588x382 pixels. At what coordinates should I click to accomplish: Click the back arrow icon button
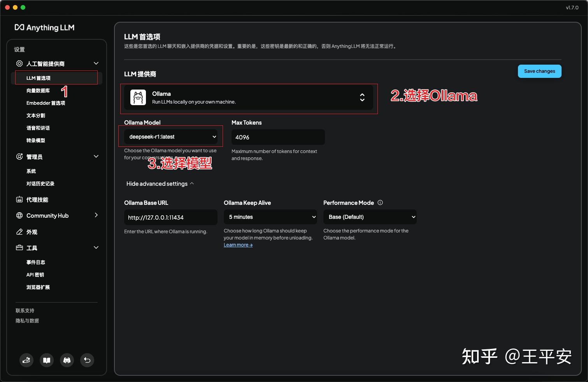pos(87,360)
